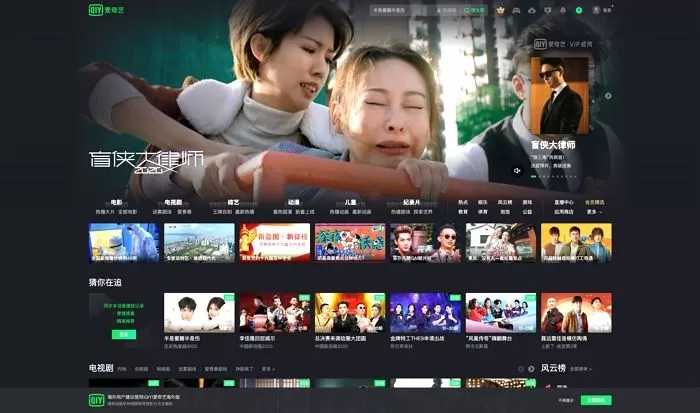Open the 李佳隆 rap show video card
This screenshot has height=413, width=700.
click(x=275, y=313)
